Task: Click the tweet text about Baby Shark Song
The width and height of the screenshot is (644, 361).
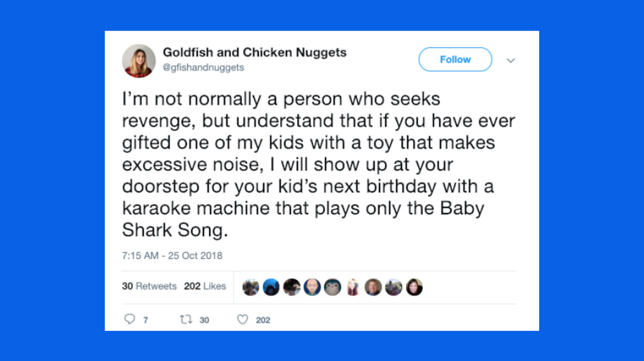Action: tap(311, 164)
